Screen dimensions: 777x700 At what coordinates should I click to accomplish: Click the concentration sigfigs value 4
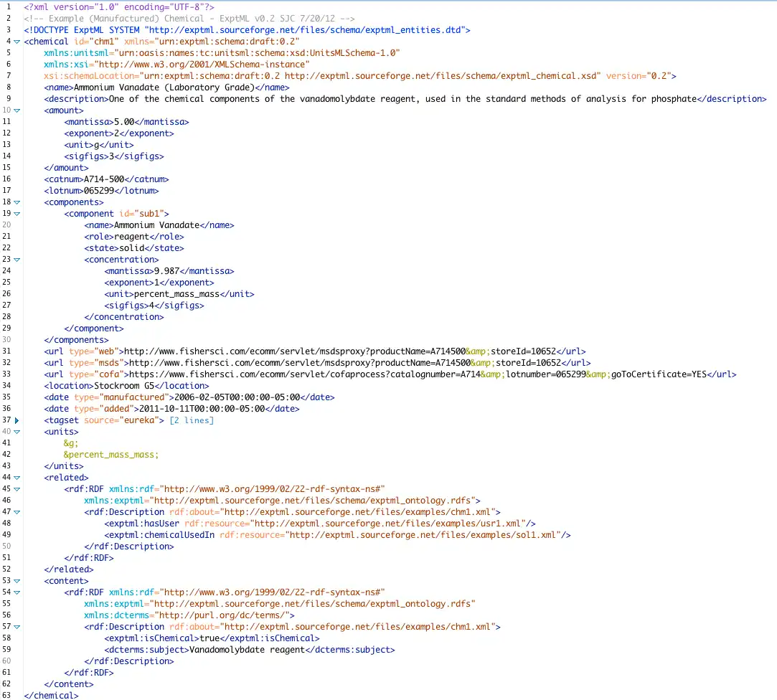(151, 305)
